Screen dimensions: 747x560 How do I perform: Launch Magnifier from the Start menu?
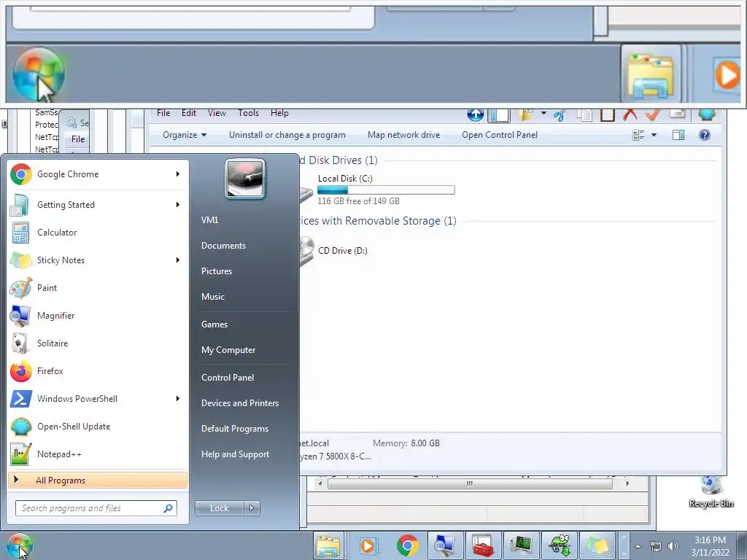(x=97, y=316)
